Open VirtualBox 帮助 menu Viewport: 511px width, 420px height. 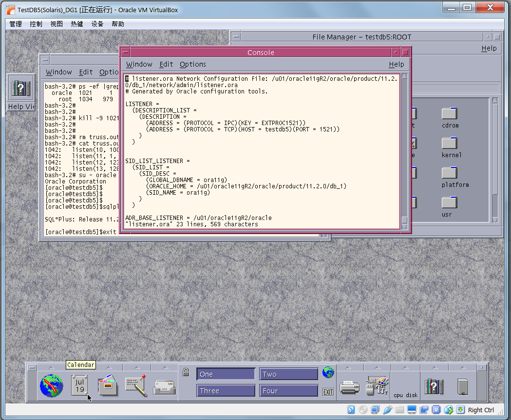click(x=118, y=24)
